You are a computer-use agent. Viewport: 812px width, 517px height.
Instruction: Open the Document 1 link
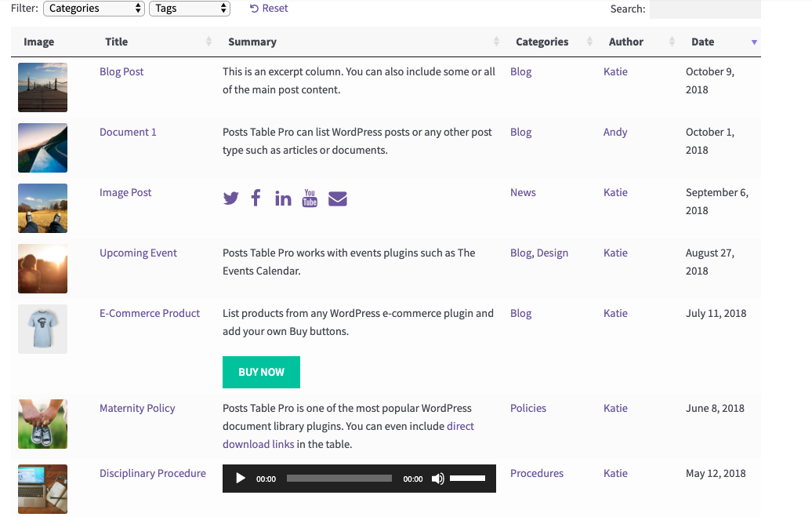(128, 132)
